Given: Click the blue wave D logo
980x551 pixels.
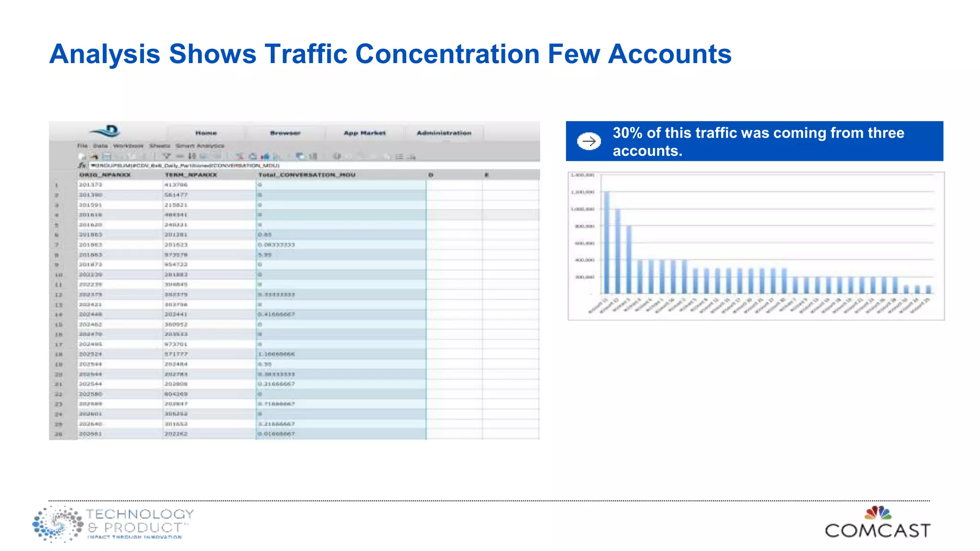Looking at the screenshot, I should pyautogui.click(x=106, y=131).
